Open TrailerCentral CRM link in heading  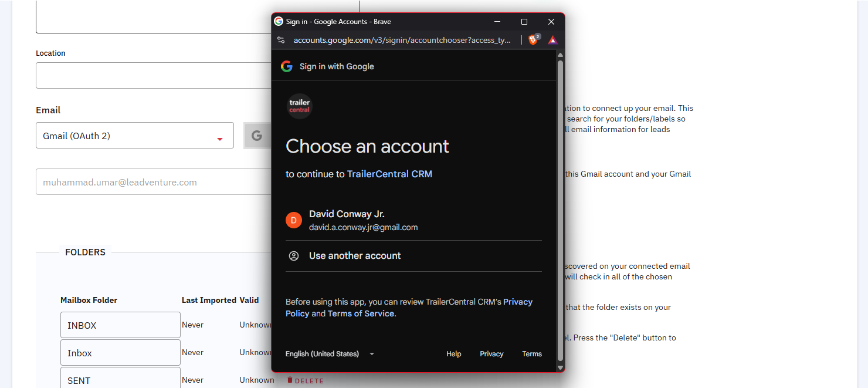(x=389, y=174)
